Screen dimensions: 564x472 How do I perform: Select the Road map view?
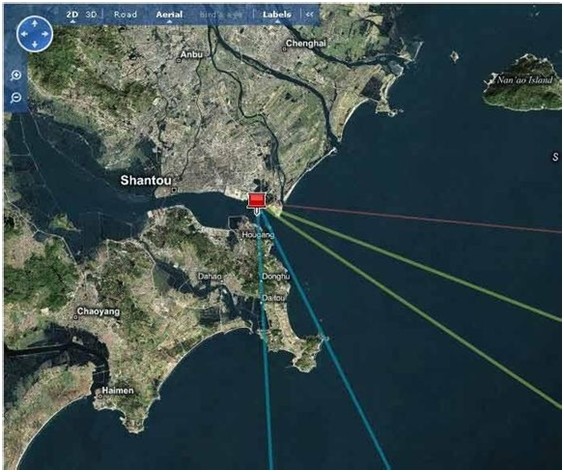[x=126, y=14]
